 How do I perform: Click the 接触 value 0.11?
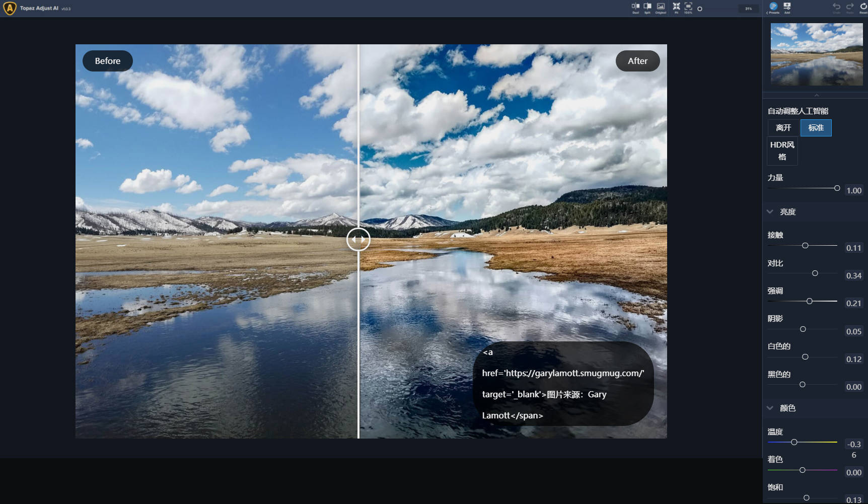tap(854, 248)
